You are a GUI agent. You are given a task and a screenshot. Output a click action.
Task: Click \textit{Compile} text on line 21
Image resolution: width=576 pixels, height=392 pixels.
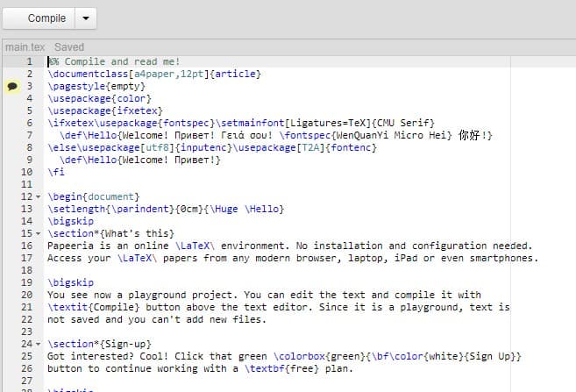pyautogui.click(x=94, y=307)
